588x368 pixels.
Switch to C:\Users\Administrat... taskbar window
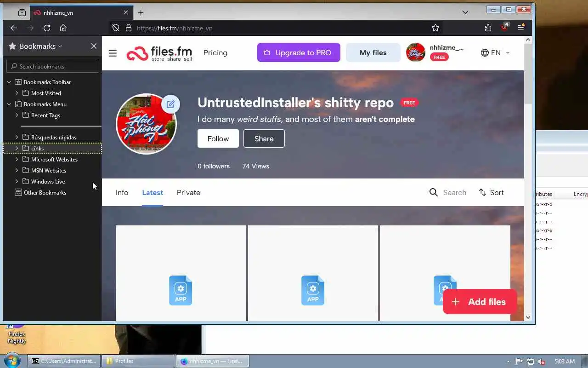64,361
